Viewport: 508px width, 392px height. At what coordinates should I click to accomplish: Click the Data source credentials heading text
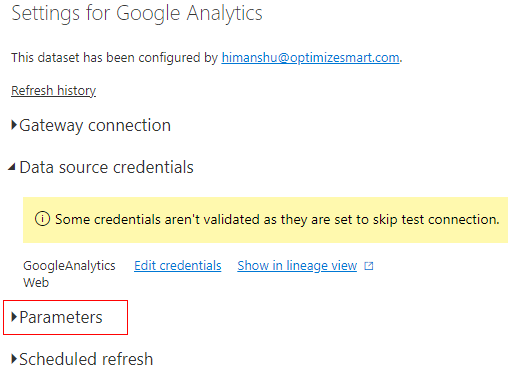(x=106, y=167)
